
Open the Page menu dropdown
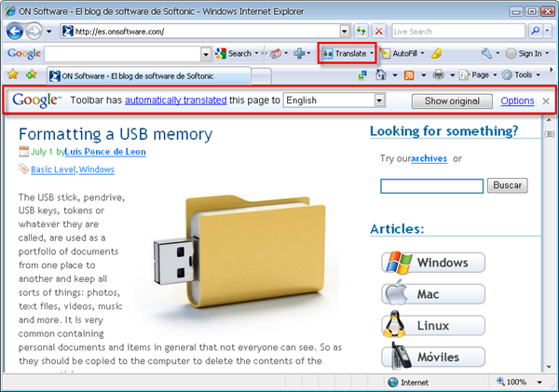click(x=479, y=74)
